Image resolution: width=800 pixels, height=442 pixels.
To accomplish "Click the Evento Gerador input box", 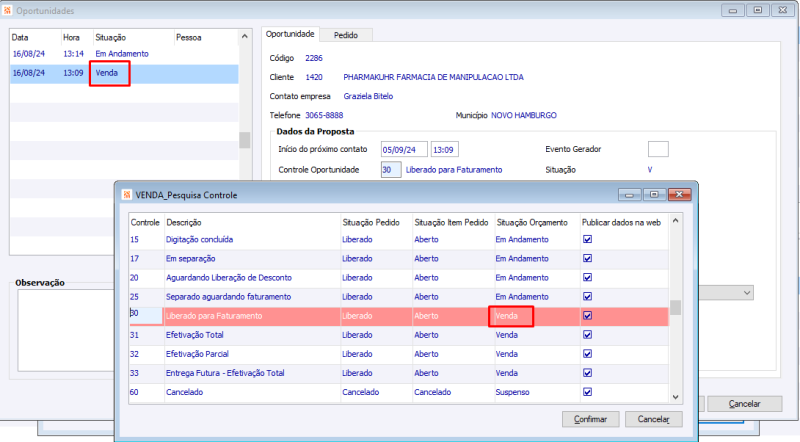I will click(658, 149).
